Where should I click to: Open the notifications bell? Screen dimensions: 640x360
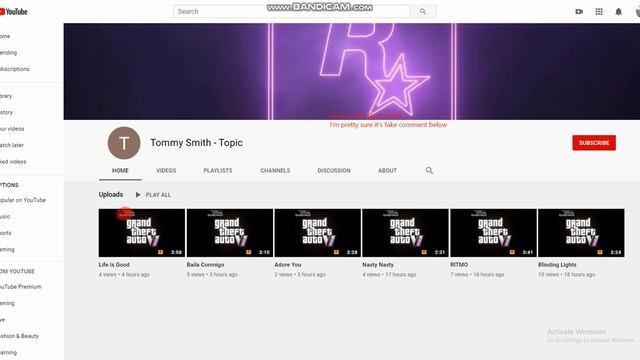point(618,11)
